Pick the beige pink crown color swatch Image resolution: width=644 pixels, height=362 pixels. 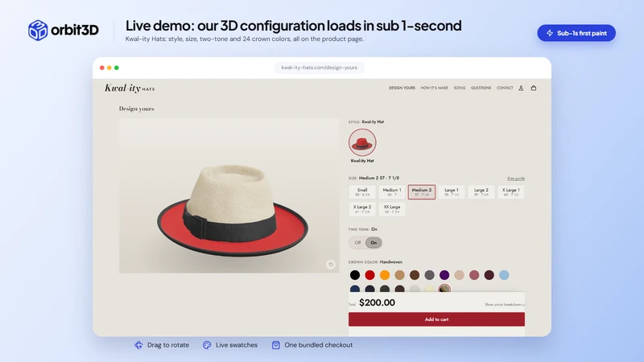[x=459, y=275]
